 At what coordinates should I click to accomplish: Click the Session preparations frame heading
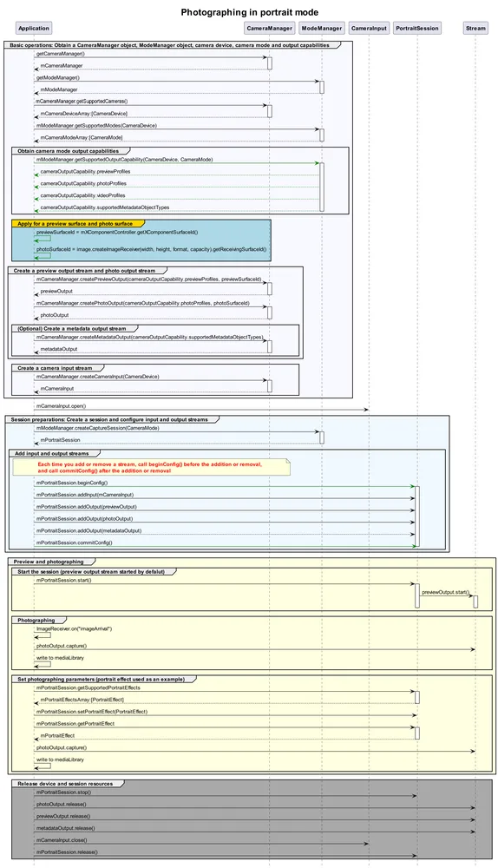[109, 420]
